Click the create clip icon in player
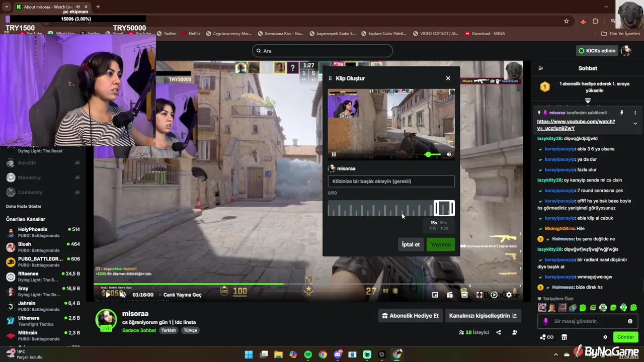 pos(450,295)
